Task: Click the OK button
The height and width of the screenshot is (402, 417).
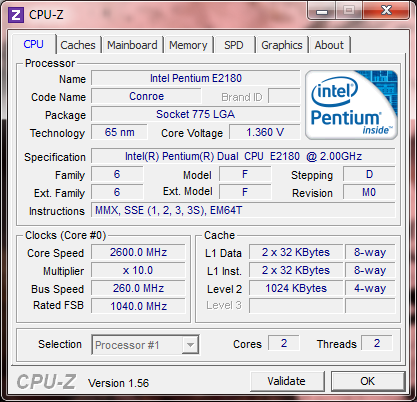Action: pyautogui.click(x=368, y=381)
